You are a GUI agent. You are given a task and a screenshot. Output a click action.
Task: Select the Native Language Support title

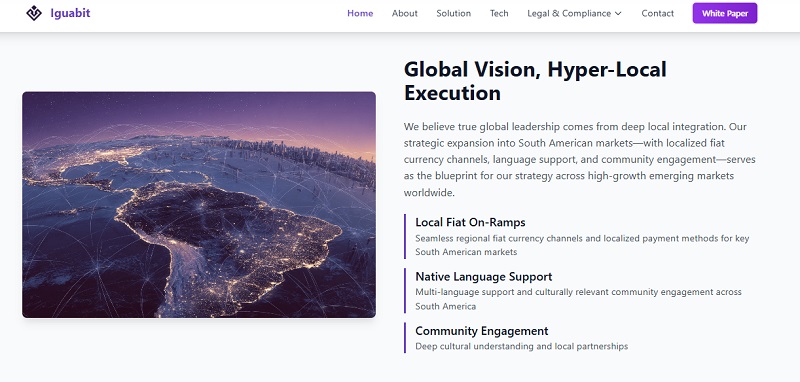pos(483,276)
